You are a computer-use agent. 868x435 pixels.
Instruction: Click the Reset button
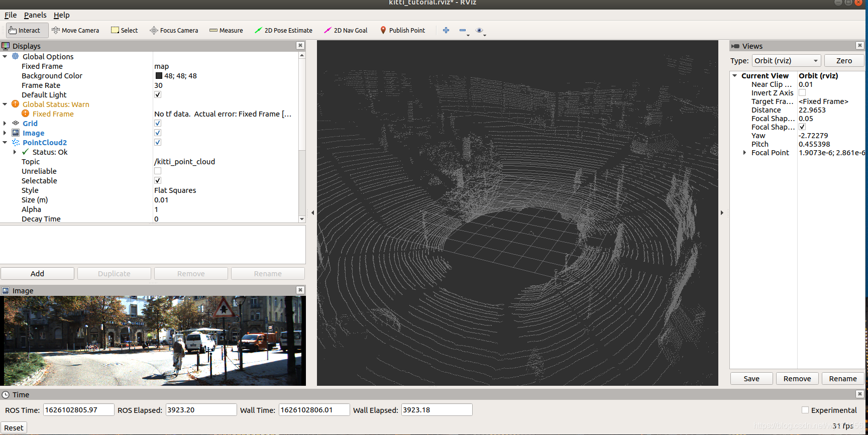(14, 428)
